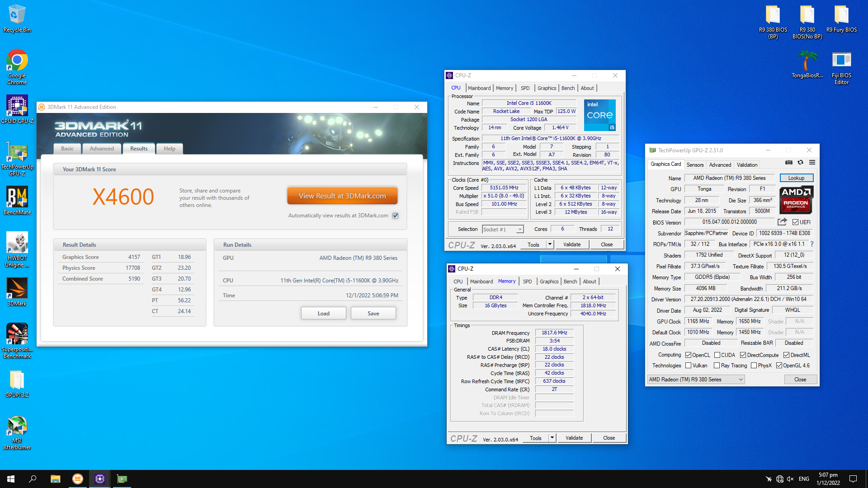Expand Tools dropdown arrow in lower CPU-Z
868x488 pixels.
pyautogui.click(x=552, y=438)
